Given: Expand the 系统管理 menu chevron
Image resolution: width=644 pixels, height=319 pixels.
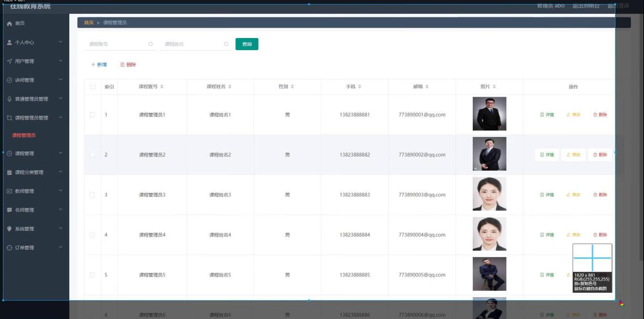Looking at the screenshot, I should 61,228.
